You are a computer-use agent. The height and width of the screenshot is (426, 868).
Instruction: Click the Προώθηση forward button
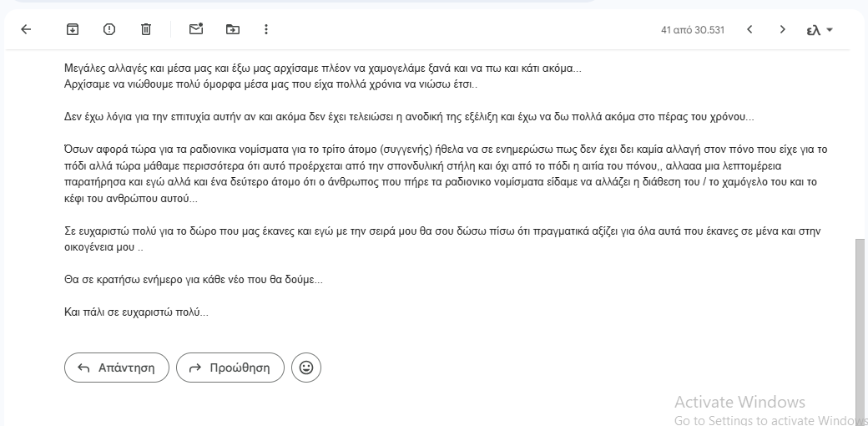click(x=229, y=368)
